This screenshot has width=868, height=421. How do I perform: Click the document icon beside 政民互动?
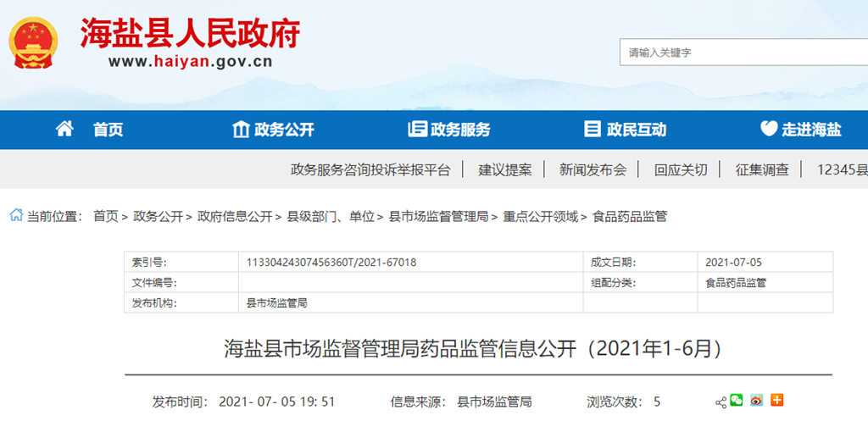[x=593, y=130]
